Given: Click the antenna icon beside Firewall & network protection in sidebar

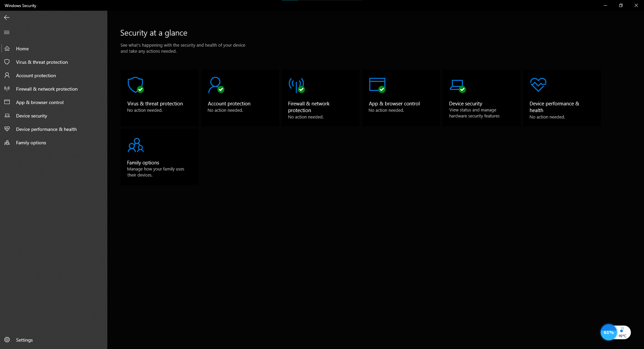Looking at the screenshot, I should (x=7, y=89).
